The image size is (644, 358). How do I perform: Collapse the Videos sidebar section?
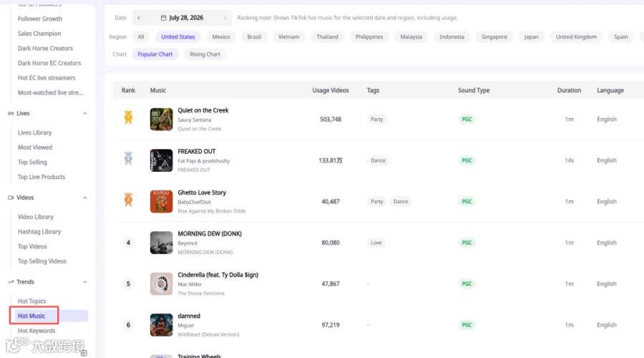[x=84, y=198]
